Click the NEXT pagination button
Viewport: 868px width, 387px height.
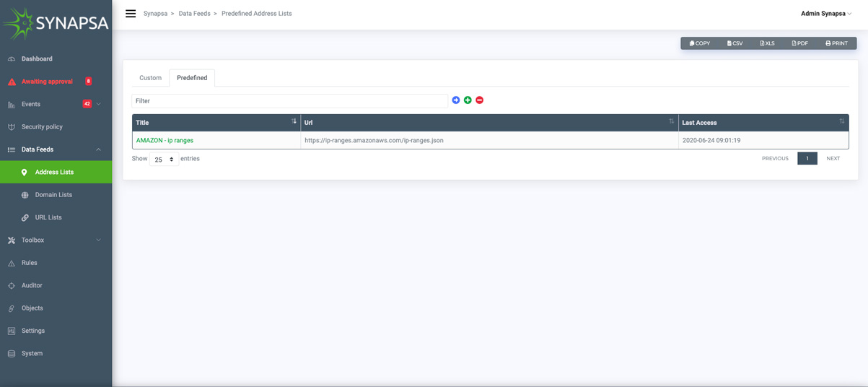click(833, 159)
